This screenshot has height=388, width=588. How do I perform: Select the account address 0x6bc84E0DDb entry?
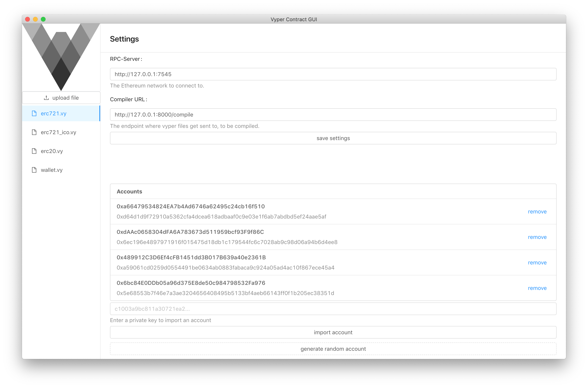click(x=191, y=283)
